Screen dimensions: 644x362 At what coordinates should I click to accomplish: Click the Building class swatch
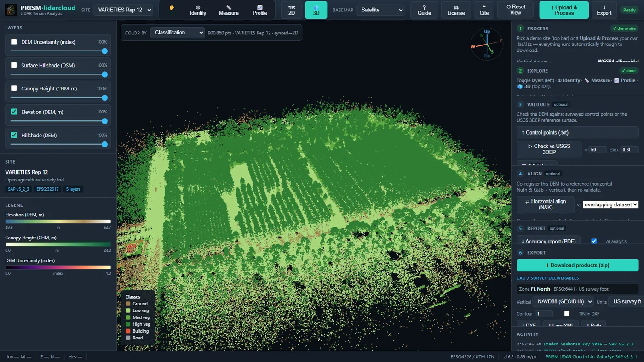[x=128, y=331]
